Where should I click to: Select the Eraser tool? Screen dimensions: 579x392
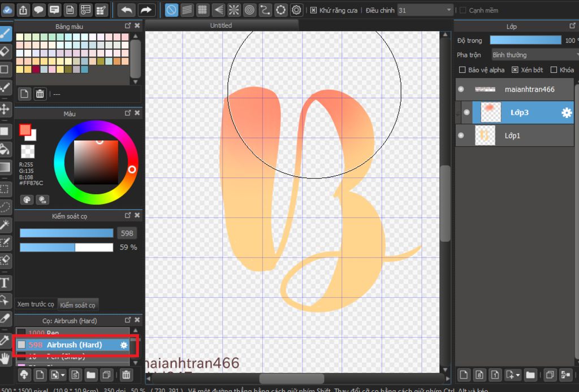pyautogui.click(x=5, y=51)
